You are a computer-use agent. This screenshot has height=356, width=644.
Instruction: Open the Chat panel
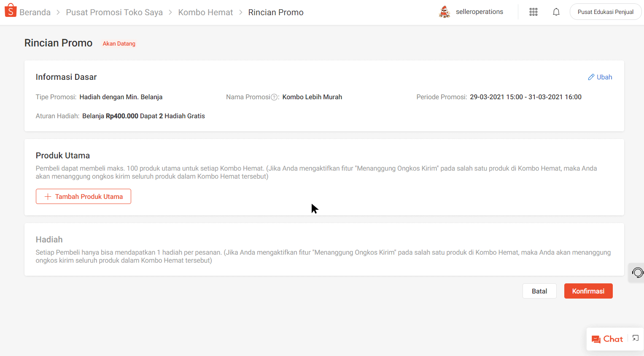[607, 339]
